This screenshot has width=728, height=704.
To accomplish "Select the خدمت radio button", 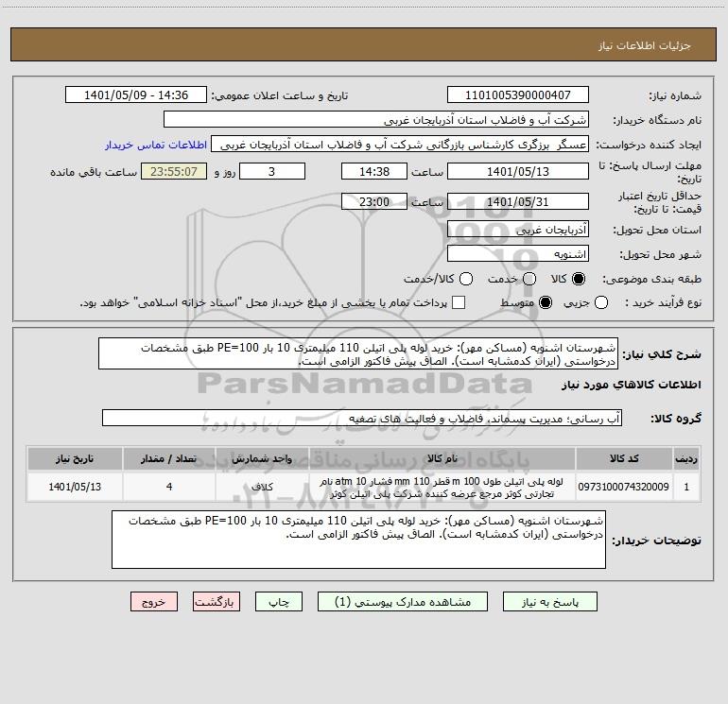I will [x=529, y=279].
